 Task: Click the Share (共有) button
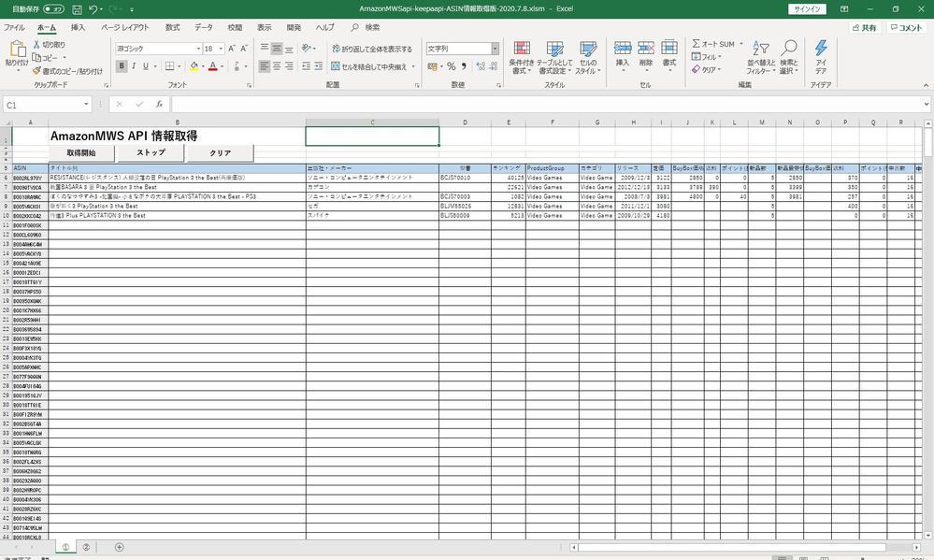(x=864, y=27)
